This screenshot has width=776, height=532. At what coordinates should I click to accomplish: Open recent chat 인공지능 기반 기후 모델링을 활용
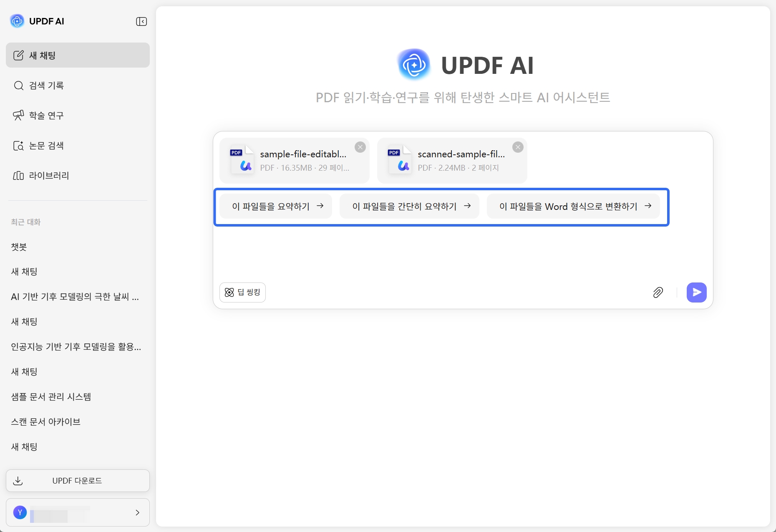click(x=76, y=347)
